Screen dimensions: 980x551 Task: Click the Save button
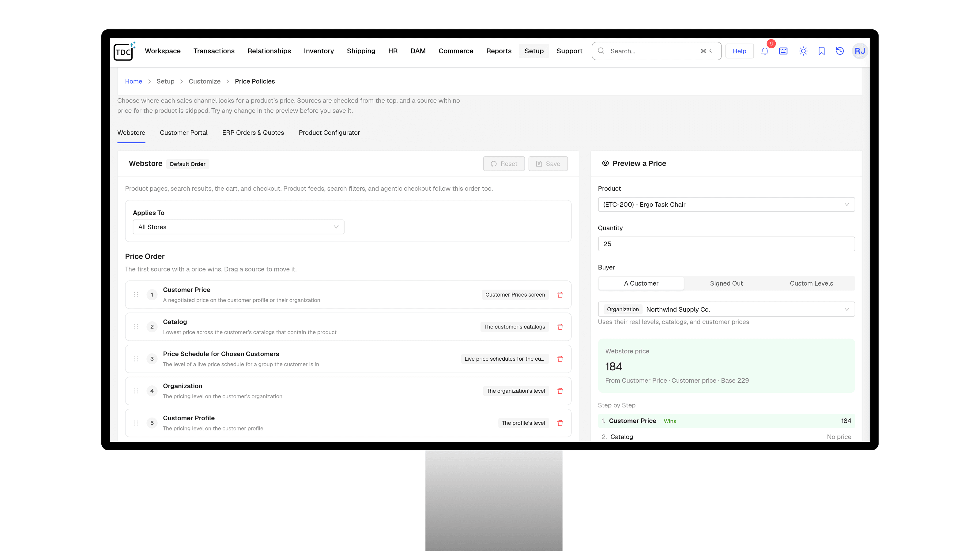(548, 164)
